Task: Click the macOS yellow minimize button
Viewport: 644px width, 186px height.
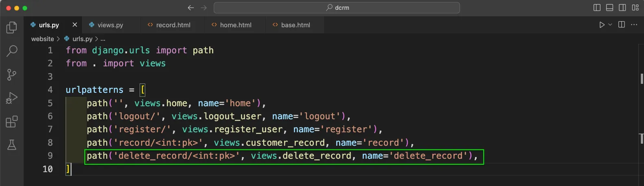Action: point(17,8)
